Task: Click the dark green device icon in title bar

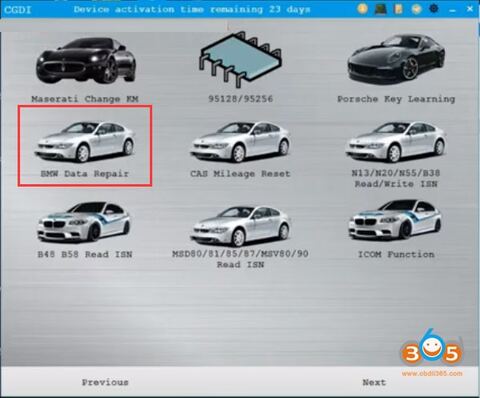Action: [381, 9]
